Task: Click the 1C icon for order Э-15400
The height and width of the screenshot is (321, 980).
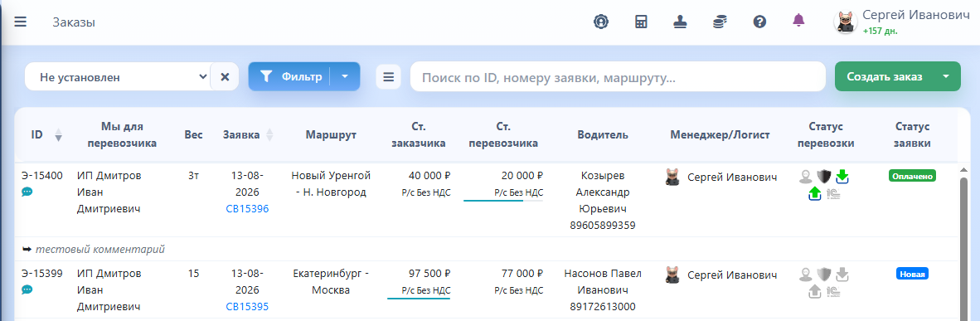Action: coord(833,194)
